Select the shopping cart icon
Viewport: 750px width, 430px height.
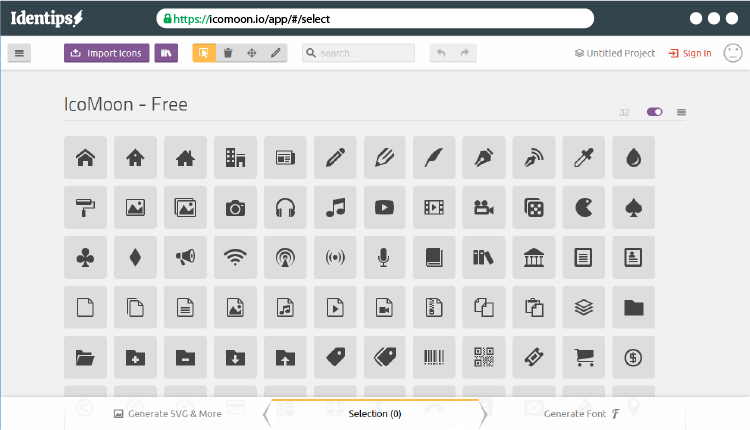tap(584, 357)
